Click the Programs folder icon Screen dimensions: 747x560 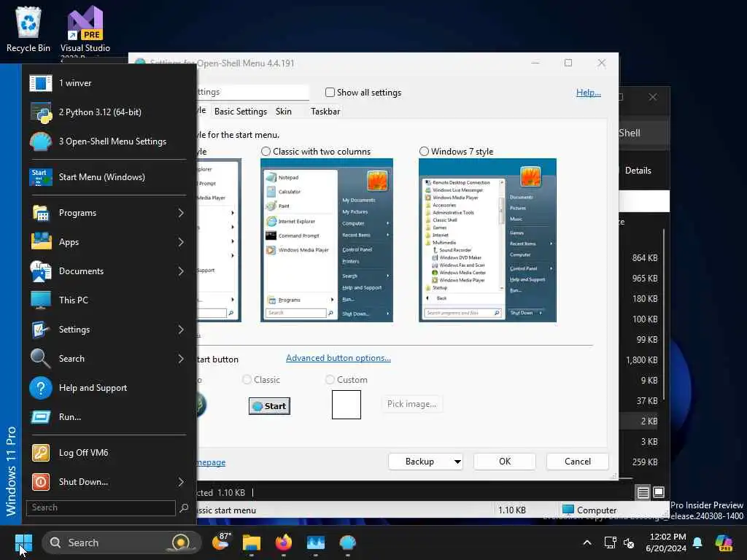click(x=41, y=213)
